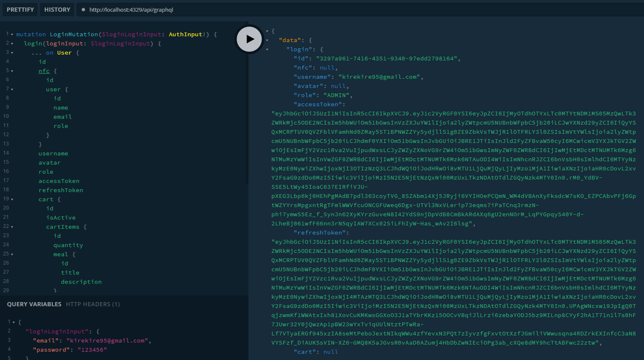Click the PRETTIFY button
Viewport: 644px width, 360px height.
pyautogui.click(x=20, y=10)
